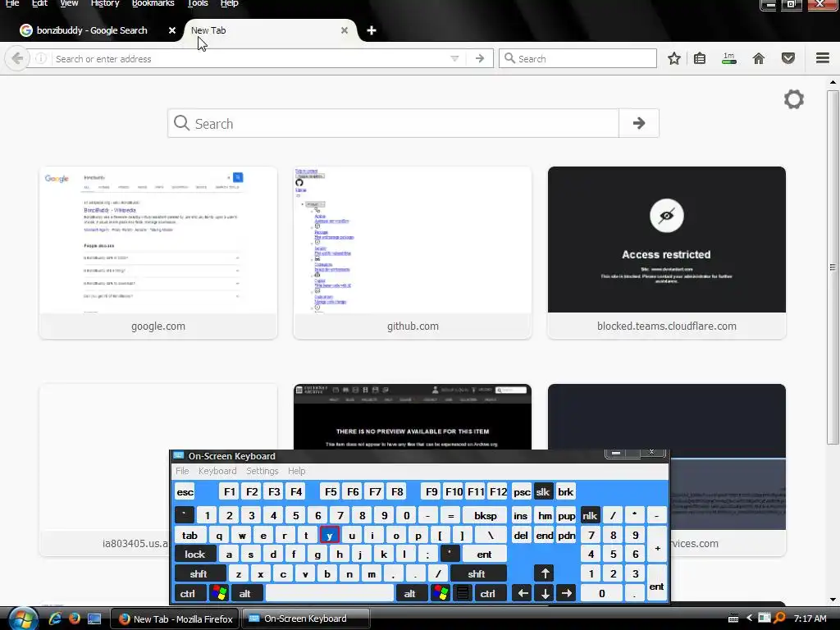This screenshot has width=840, height=630.
Task: Click the right arrow key
Action: click(567, 593)
